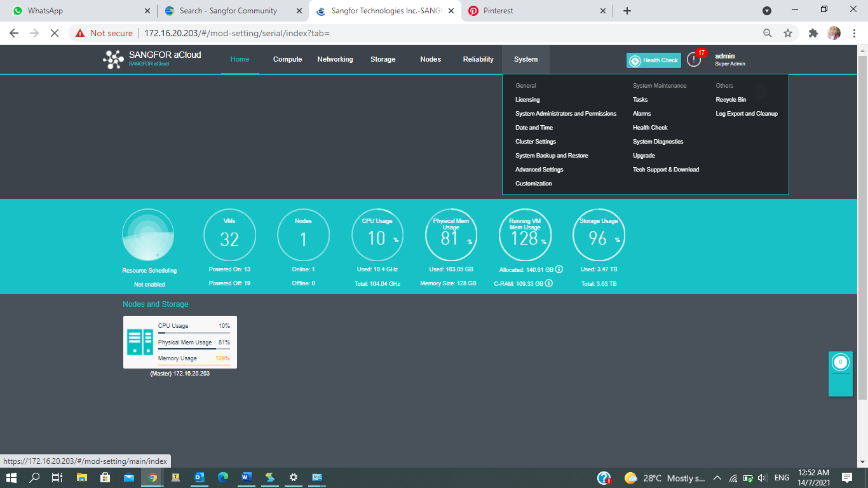The height and width of the screenshot is (488, 868).
Task: Click the Resource Scheduling circle icon
Action: point(148,235)
